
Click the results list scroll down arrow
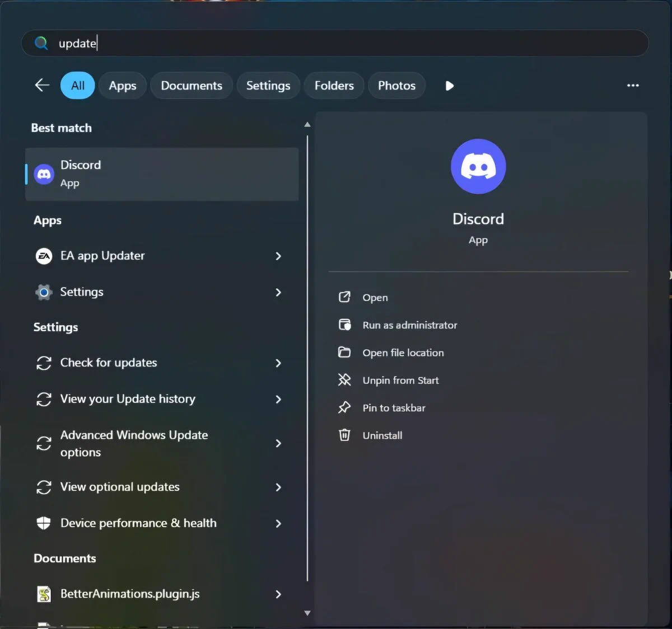point(307,613)
